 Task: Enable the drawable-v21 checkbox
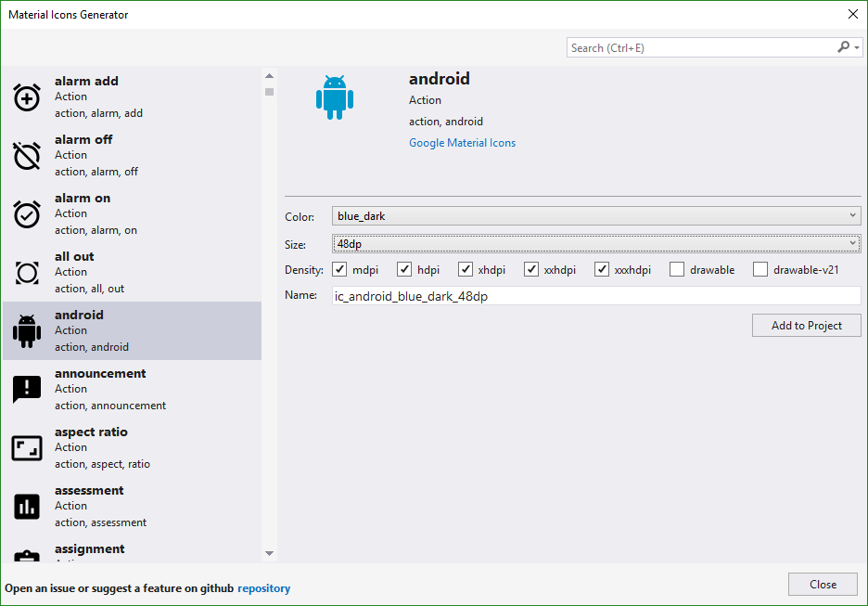tap(760, 270)
